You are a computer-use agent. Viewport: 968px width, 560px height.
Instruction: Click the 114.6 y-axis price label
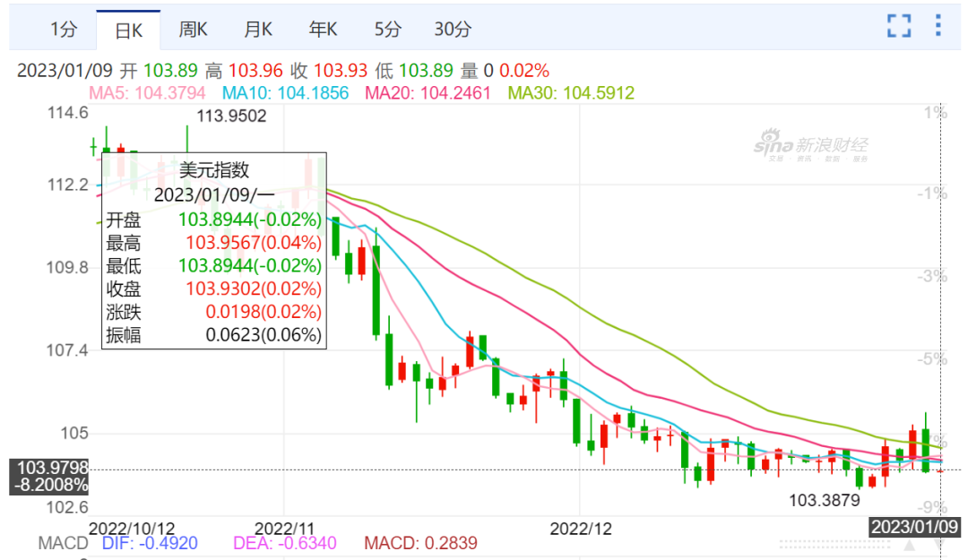[68, 113]
